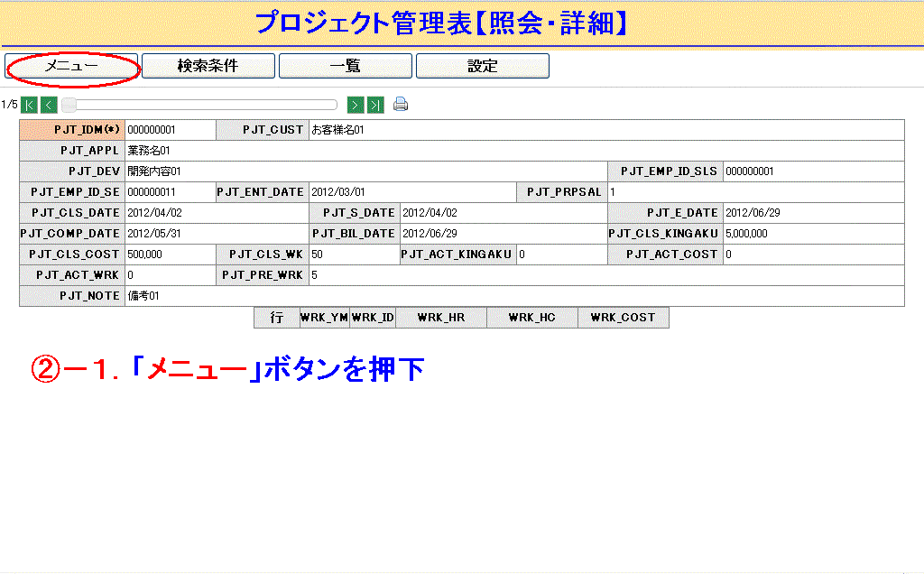Click the WRK_HR column header
The height and width of the screenshot is (574, 924).
click(440, 318)
